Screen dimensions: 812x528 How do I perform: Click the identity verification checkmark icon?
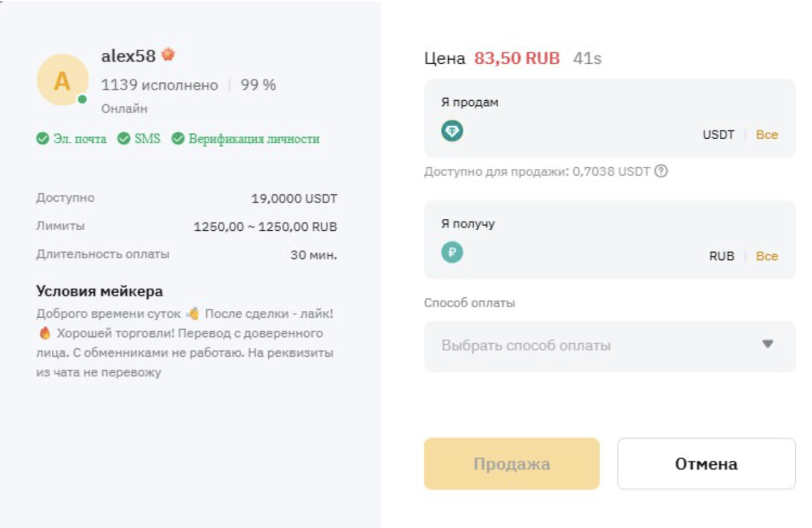tap(177, 139)
